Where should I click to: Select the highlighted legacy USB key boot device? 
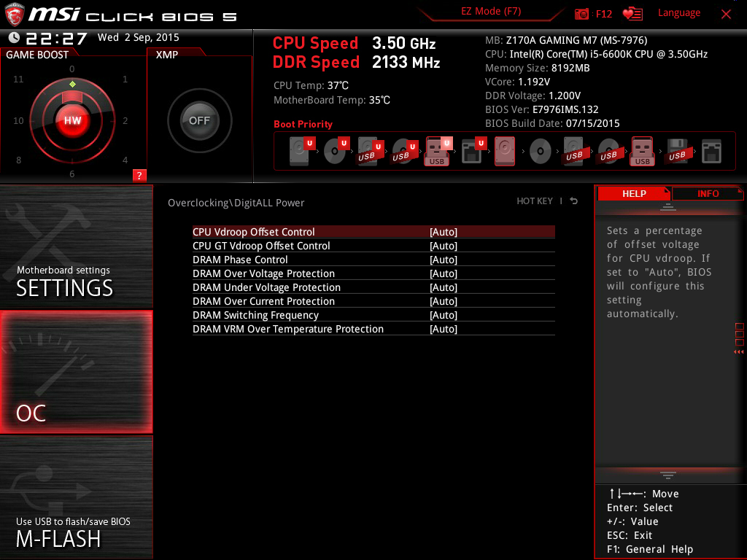(x=642, y=151)
